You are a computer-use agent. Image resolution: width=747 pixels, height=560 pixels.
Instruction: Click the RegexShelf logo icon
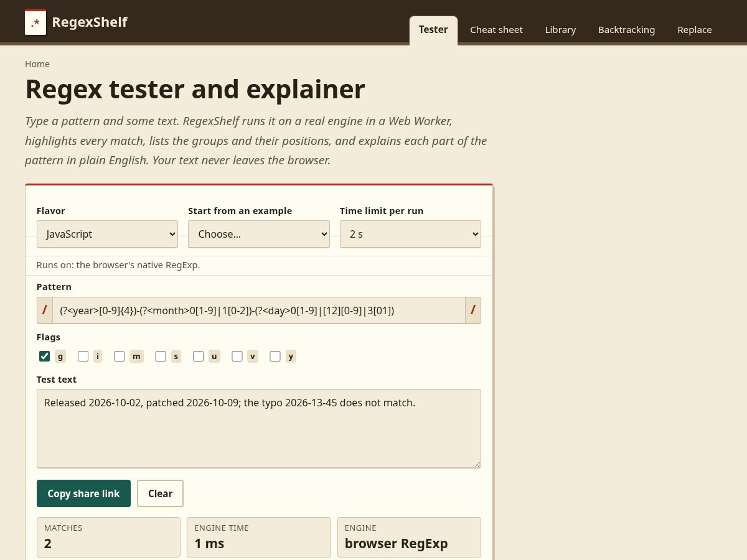pyautogui.click(x=35, y=22)
